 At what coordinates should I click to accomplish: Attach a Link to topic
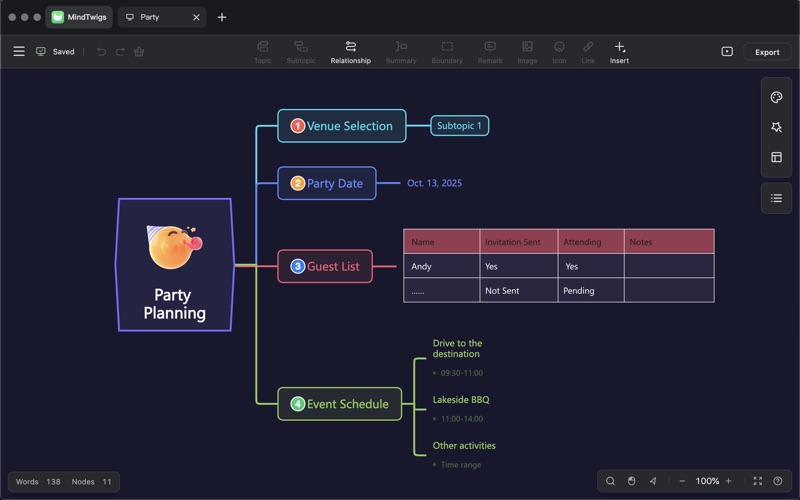[588, 53]
